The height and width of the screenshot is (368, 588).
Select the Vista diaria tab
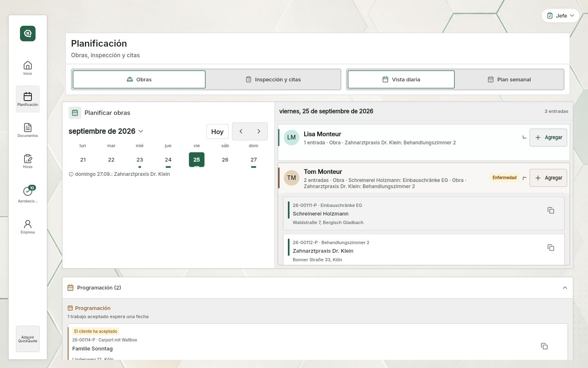pos(401,79)
